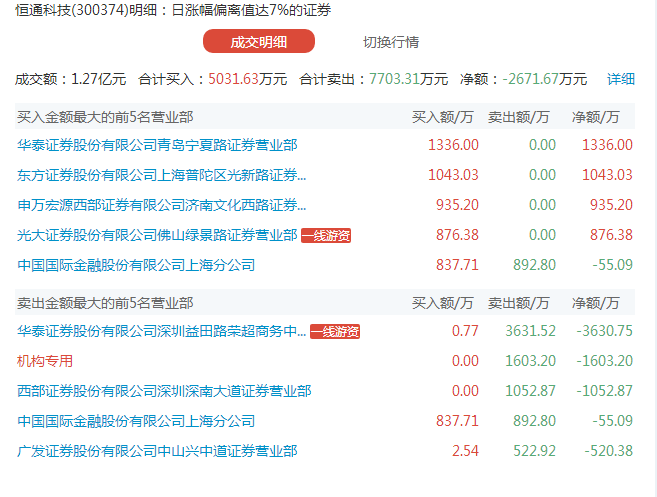Click -1052.87 net amount for 西部证券

coord(605,391)
